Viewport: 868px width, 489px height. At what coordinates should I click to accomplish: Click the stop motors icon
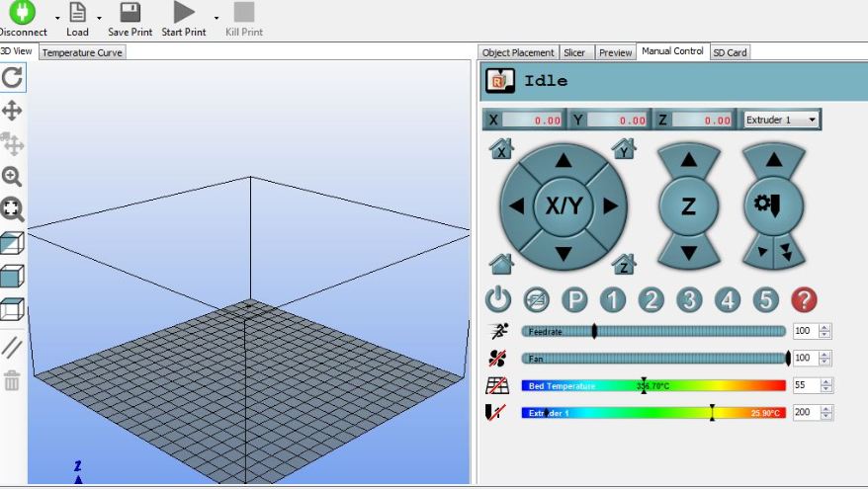point(537,300)
